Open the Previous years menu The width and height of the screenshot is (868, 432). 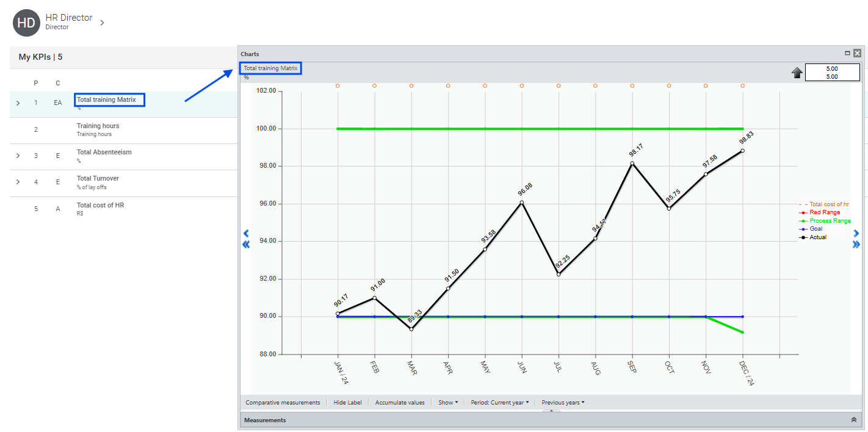point(563,403)
